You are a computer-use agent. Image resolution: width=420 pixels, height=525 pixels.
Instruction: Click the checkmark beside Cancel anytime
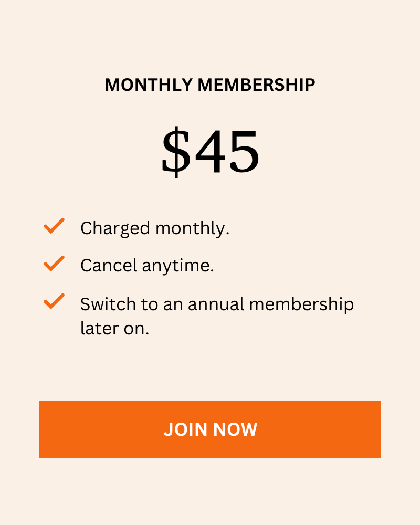[x=54, y=264]
